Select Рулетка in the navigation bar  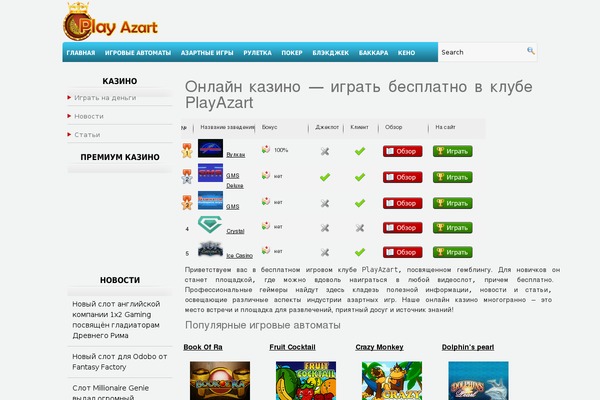[x=258, y=53]
